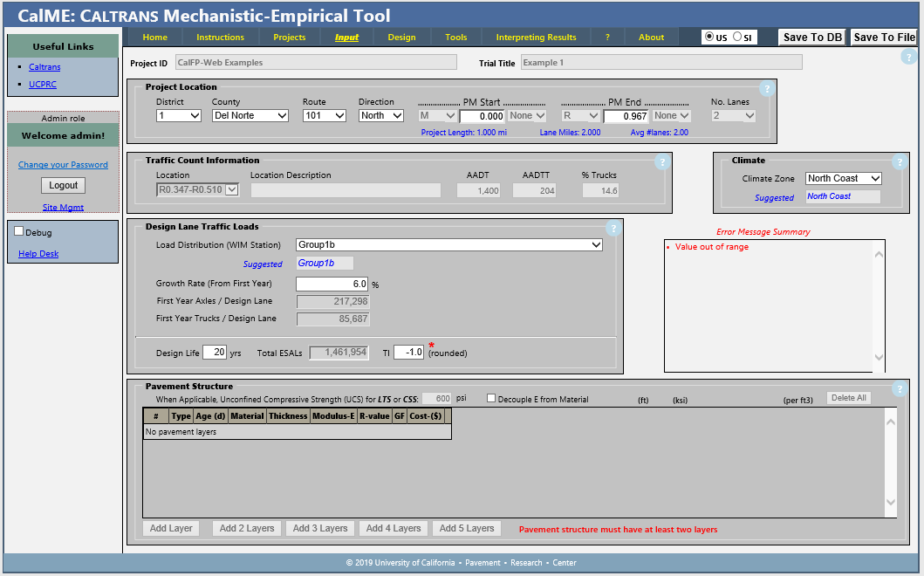The height and width of the screenshot is (576, 924).
Task: Click the Save To DB button
Action: click(x=811, y=38)
